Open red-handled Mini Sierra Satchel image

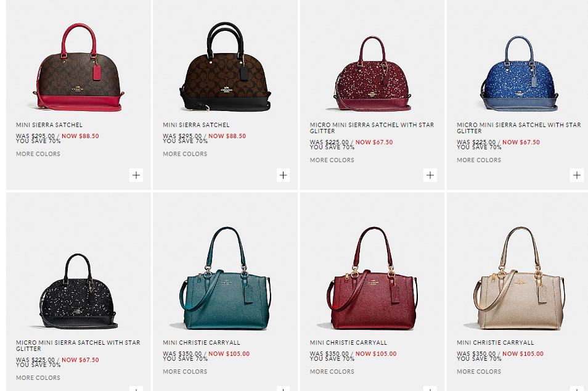79,68
